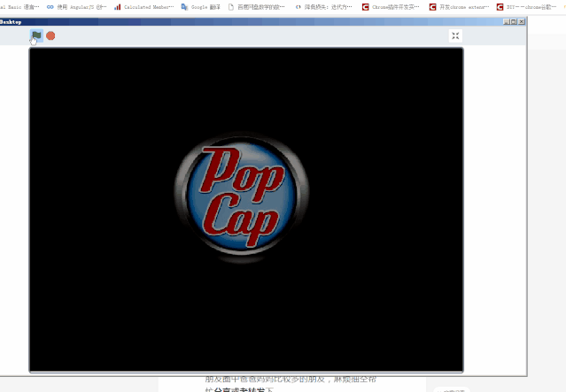Open the Google translate bookmark
566x392 pixels.
click(x=201, y=7)
